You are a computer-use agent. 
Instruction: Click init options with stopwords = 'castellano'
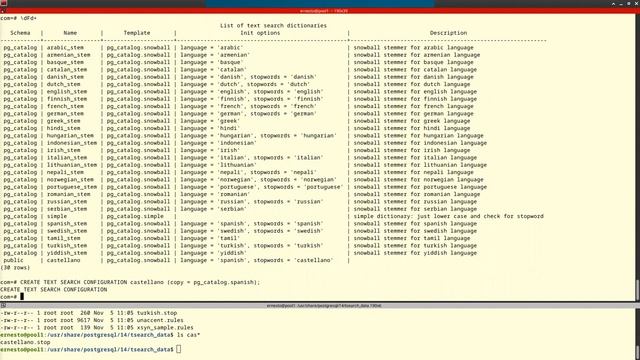(257, 260)
